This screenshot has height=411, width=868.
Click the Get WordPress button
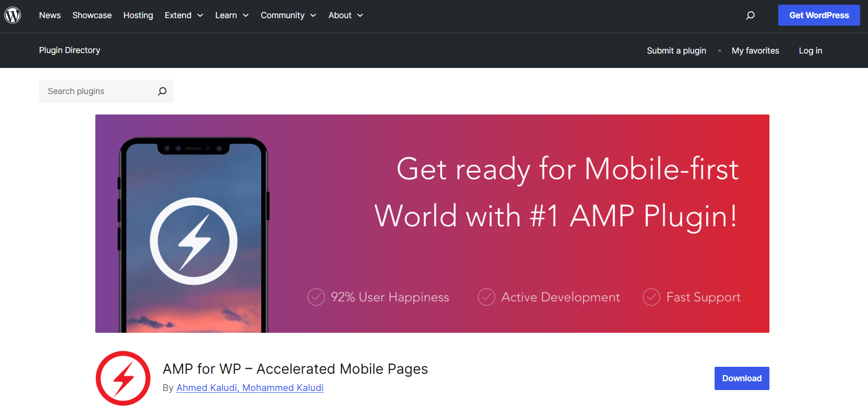(819, 15)
